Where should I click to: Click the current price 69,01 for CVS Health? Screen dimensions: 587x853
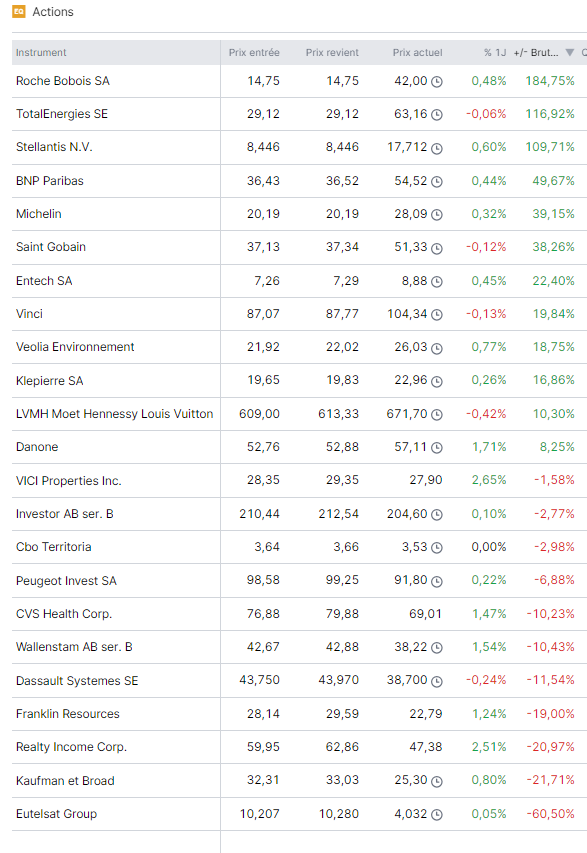(x=425, y=614)
